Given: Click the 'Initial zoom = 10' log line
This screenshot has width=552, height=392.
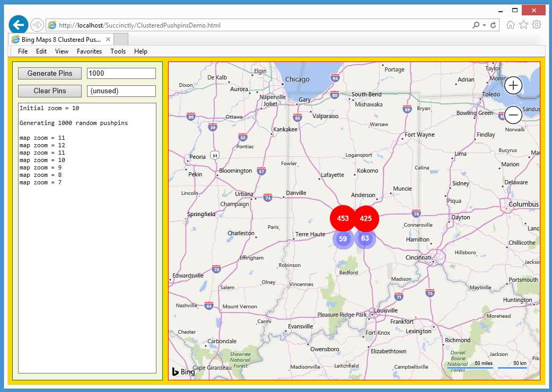Looking at the screenshot, I should coord(49,108).
